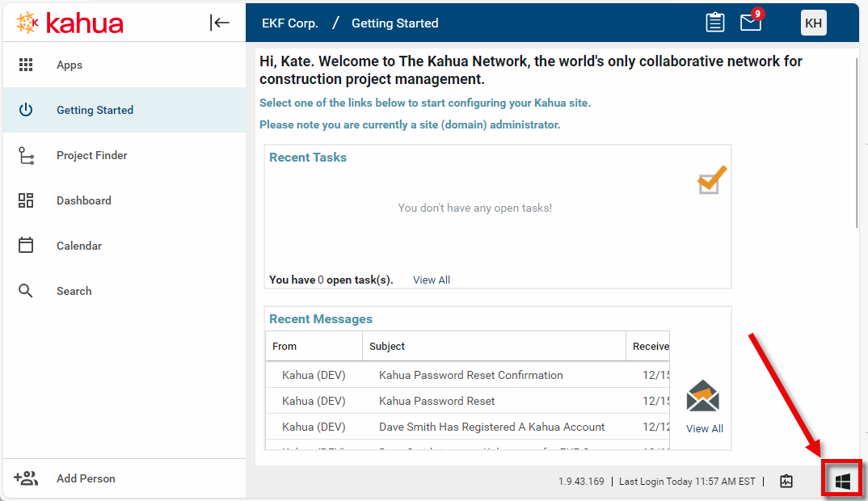View All recent tasks link

coord(432,280)
